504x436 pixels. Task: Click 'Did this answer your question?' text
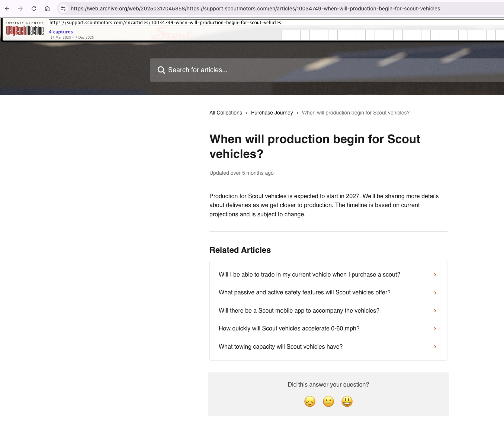coord(328,385)
